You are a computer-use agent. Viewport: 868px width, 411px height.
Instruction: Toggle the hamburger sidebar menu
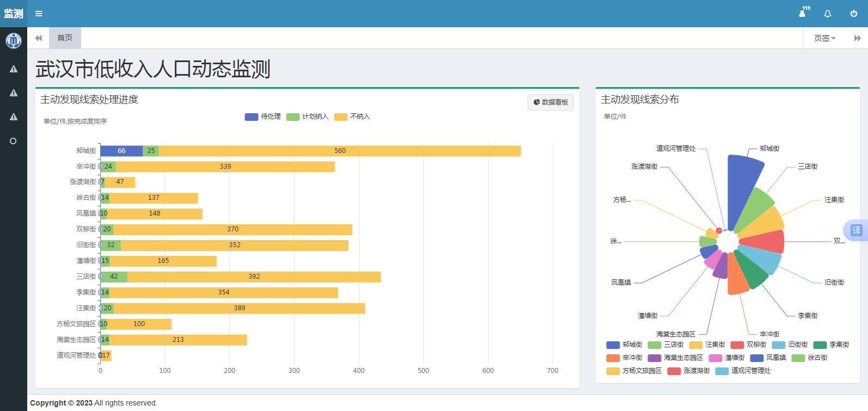point(39,14)
